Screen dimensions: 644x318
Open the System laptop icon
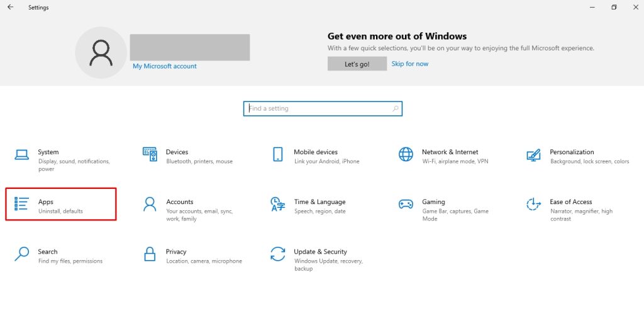22,155
